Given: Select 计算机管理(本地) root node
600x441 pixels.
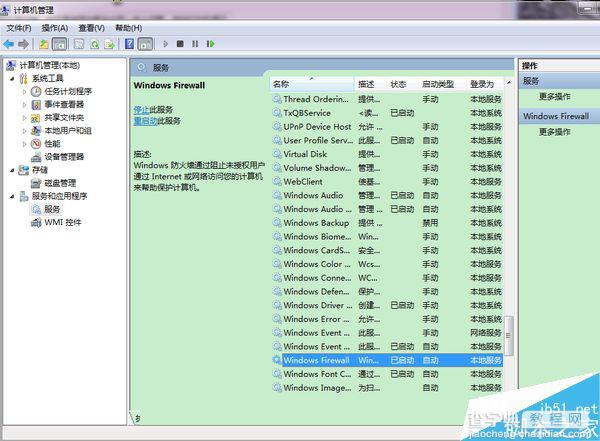Looking at the screenshot, I should click(49, 65).
